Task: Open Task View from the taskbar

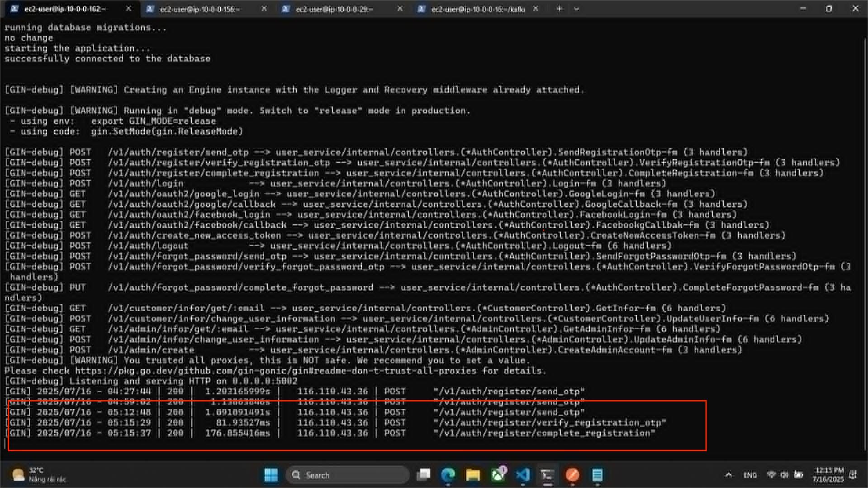Action: [423, 475]
